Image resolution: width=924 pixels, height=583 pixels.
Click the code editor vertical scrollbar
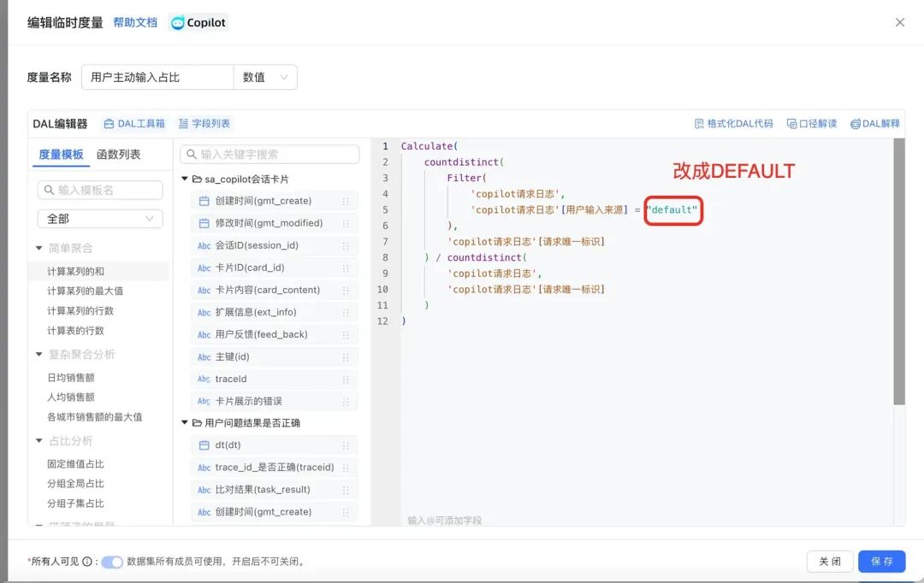tap(898, 272)
